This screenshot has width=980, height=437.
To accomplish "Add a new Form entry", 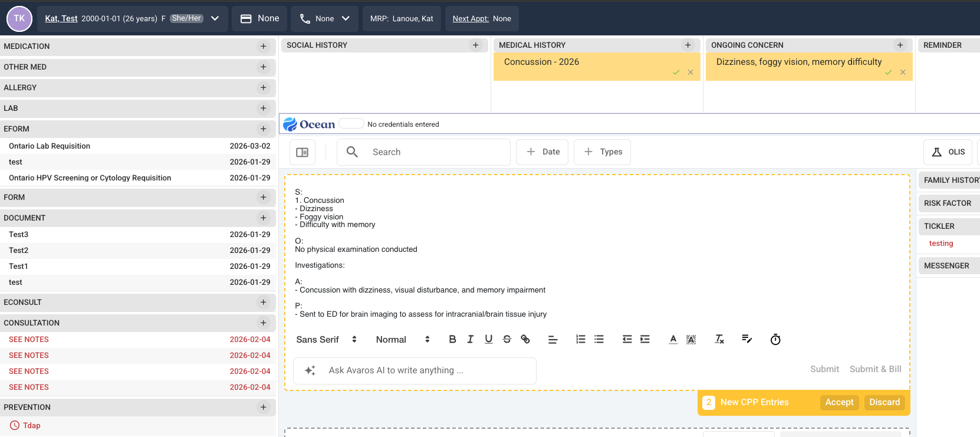I will pos(264,198).
